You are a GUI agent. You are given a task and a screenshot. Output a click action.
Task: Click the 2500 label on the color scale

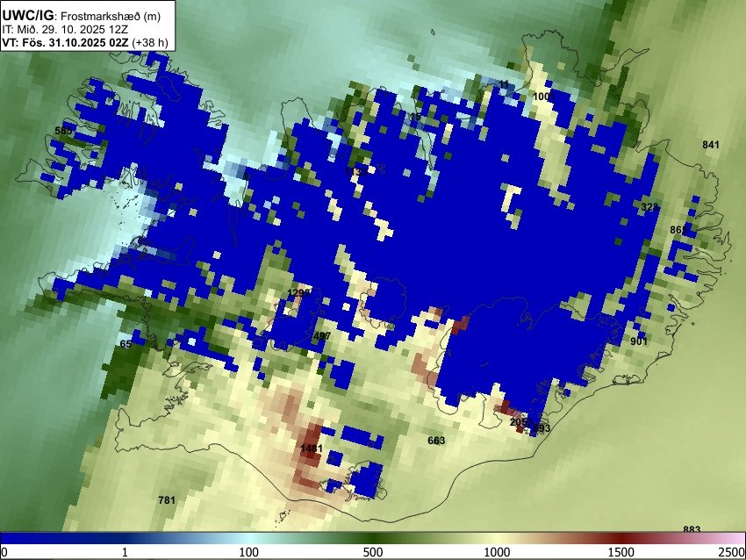(x=732, y=552)
